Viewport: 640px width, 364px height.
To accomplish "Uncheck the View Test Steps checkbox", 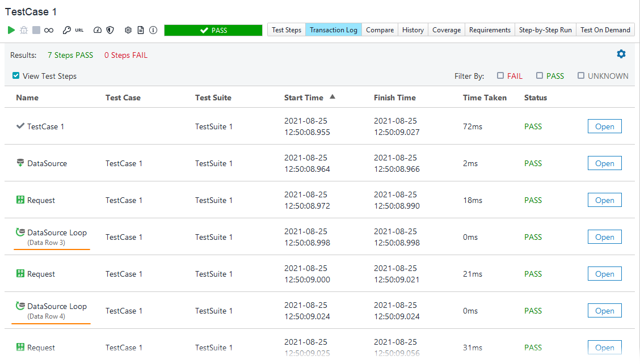I will tap(15, 75).
